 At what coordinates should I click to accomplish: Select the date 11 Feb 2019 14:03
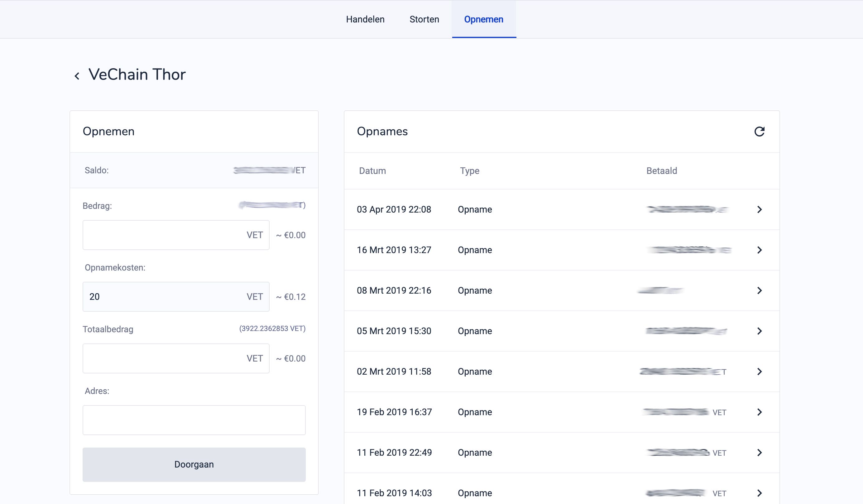[394, 493]
